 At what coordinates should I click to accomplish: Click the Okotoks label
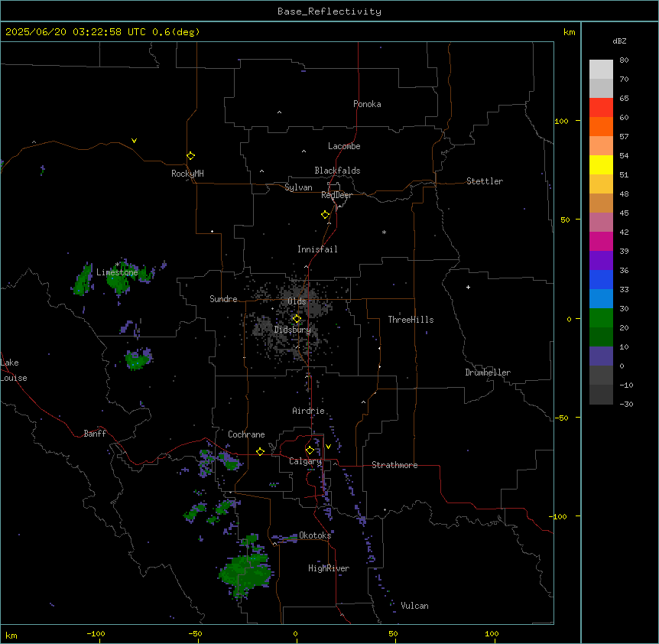tap(315, 535)
